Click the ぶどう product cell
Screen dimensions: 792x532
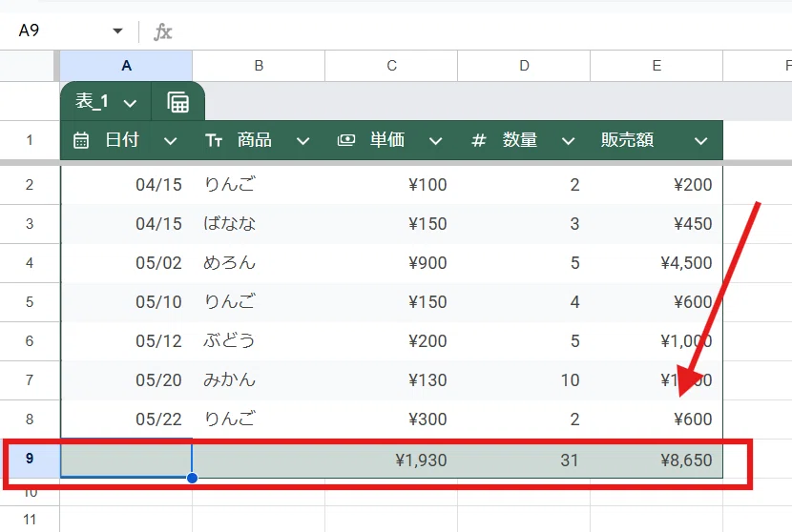coord(259,340)
